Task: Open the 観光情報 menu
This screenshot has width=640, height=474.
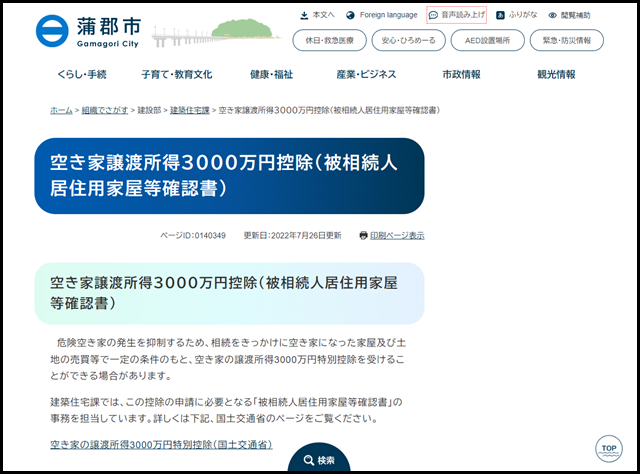Action: (x=556, y=74)
